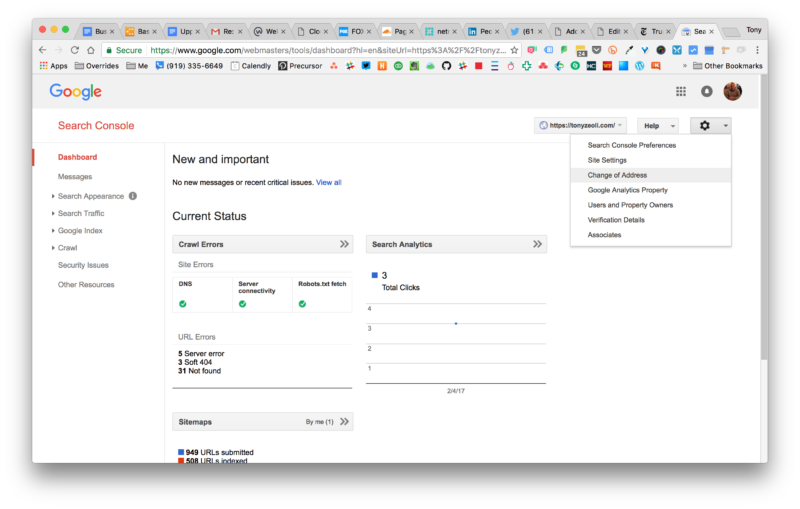Open Security Issues in the sidebar
Screen dimensions: 800x509
point(83,265)
